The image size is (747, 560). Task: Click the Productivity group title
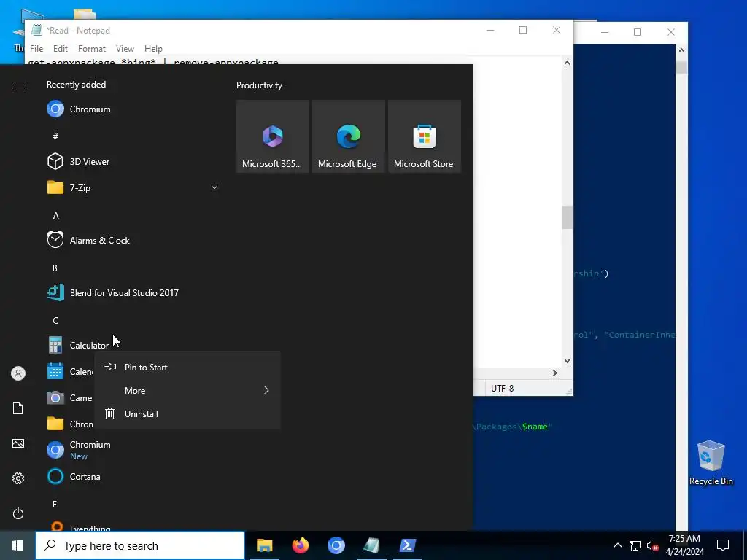coord(259,85)
